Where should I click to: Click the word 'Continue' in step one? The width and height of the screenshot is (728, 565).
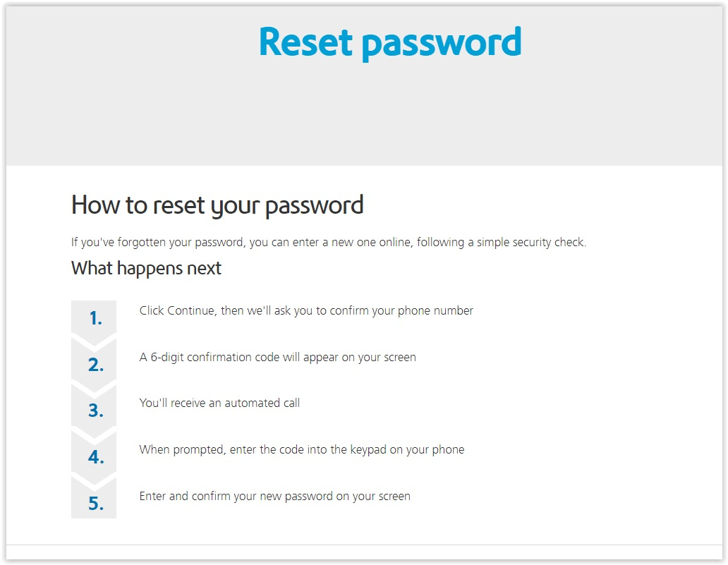[191, 310]
